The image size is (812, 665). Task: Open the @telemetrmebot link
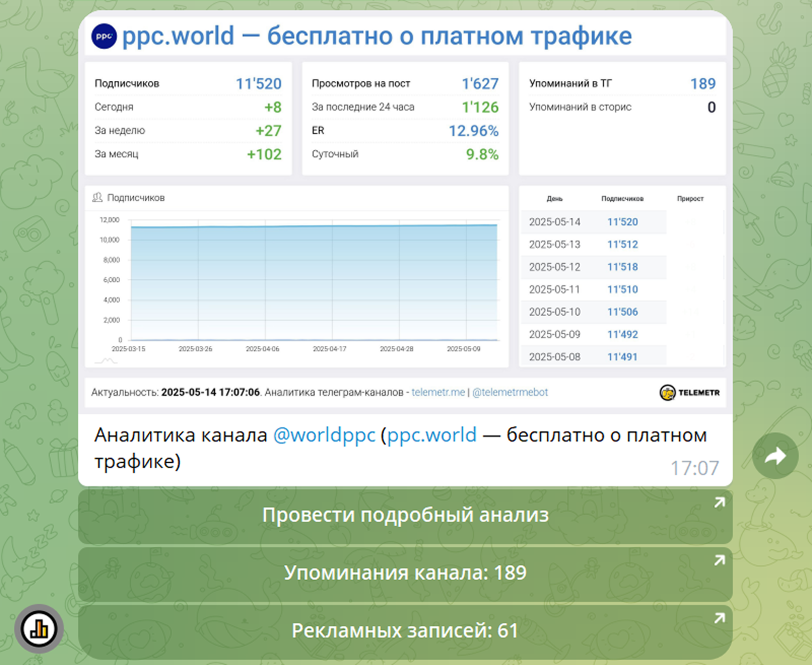pos(510,392)
